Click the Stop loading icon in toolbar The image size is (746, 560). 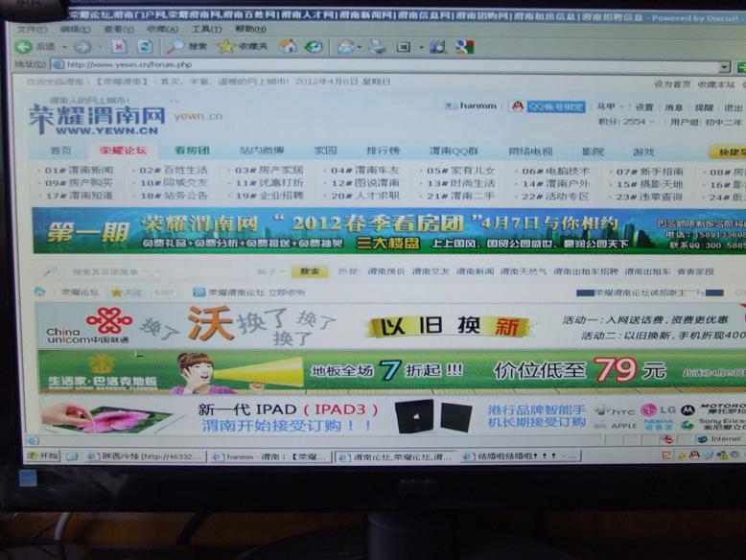(x=118, y=47)
